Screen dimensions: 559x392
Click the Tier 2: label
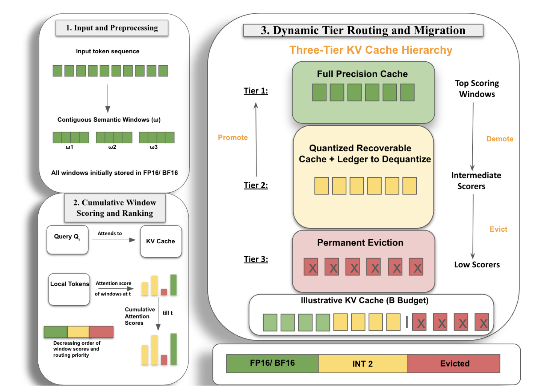click(x=256, y=185)
